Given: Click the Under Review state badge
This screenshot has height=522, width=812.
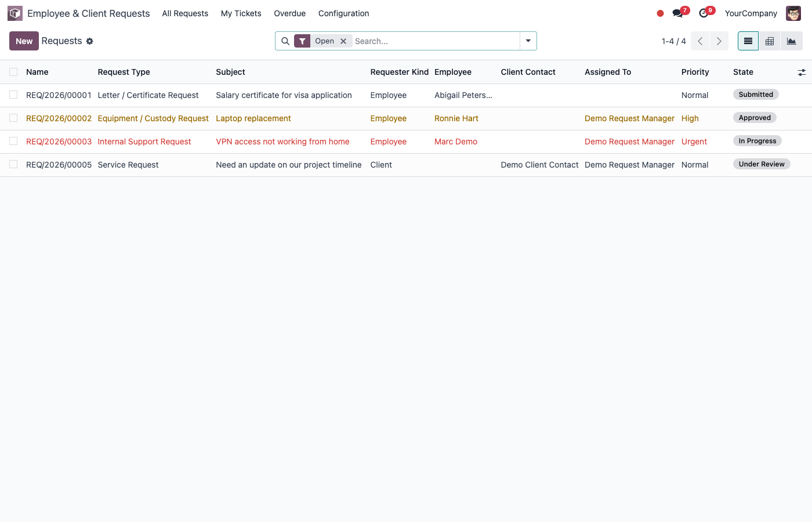Looking at the screenshot, I should [762, 164].
